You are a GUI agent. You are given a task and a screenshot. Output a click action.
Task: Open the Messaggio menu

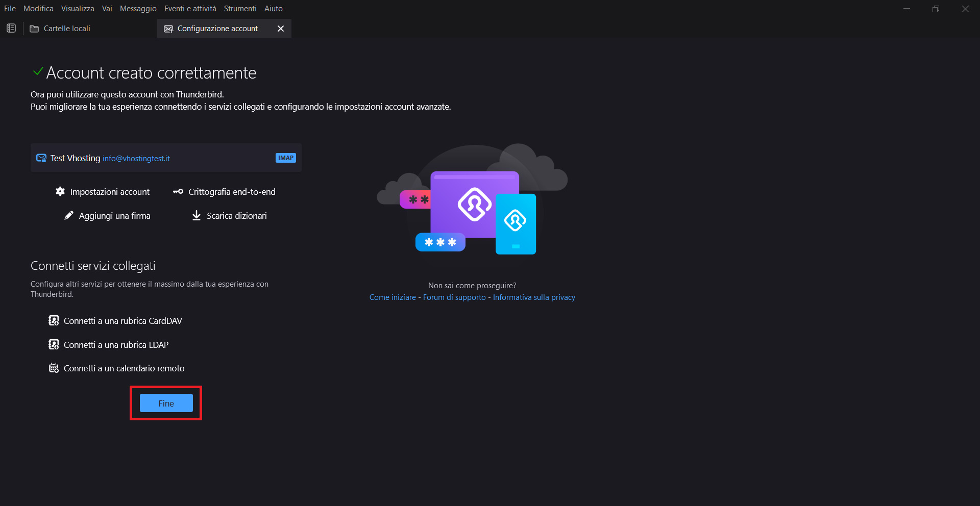(138, 9)
